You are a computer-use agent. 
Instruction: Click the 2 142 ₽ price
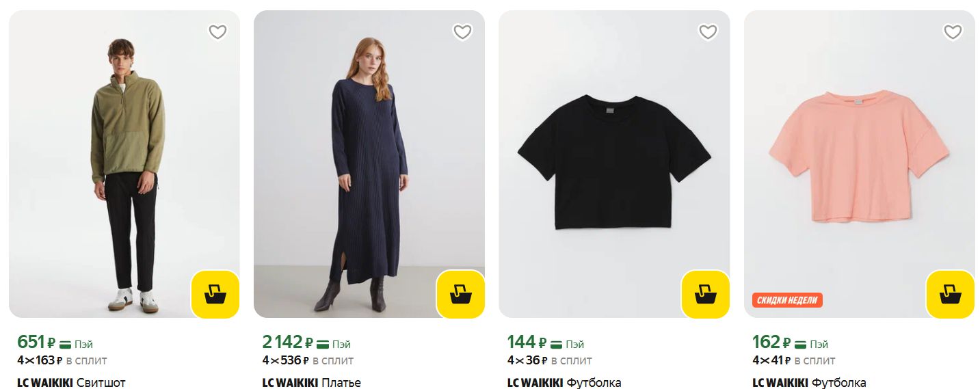(x=287, y=342)
